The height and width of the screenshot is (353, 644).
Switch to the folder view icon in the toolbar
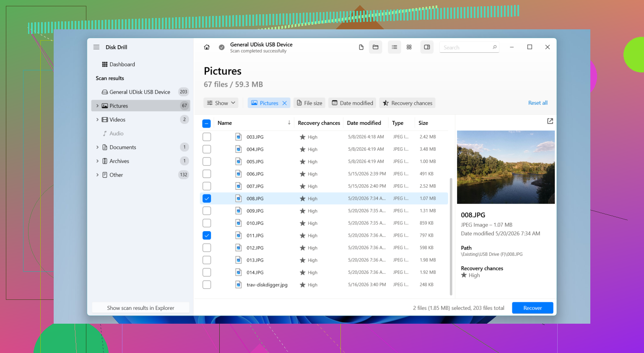[x=376, y=47]
